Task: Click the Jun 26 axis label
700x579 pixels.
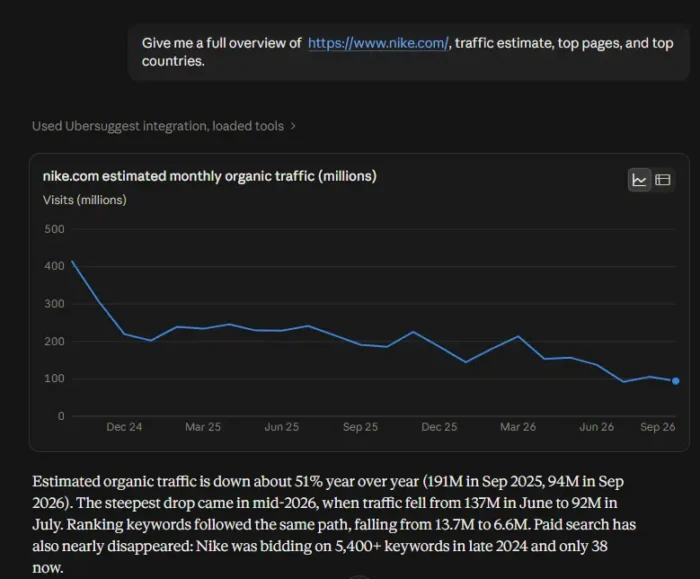Action: click(596, 427)
